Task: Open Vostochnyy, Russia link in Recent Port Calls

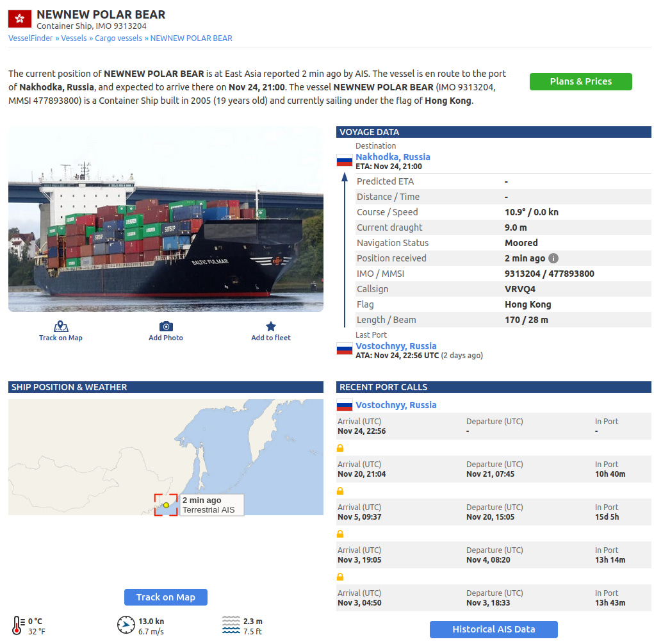Action: (396, 405)
